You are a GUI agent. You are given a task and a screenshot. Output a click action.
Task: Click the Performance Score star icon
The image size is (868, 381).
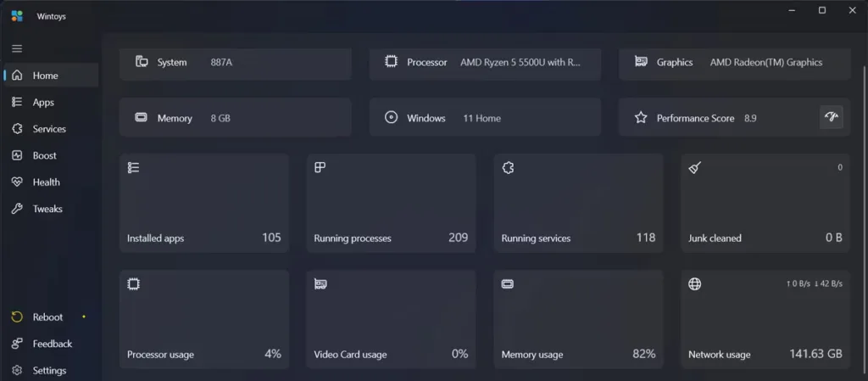point(641,117)
